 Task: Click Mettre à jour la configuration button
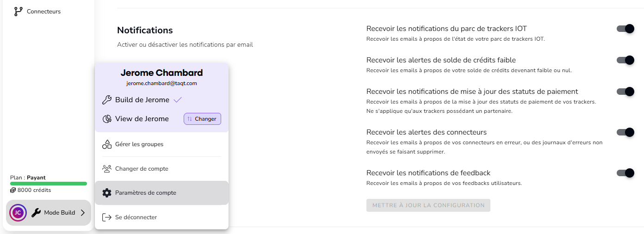point(428,205)
